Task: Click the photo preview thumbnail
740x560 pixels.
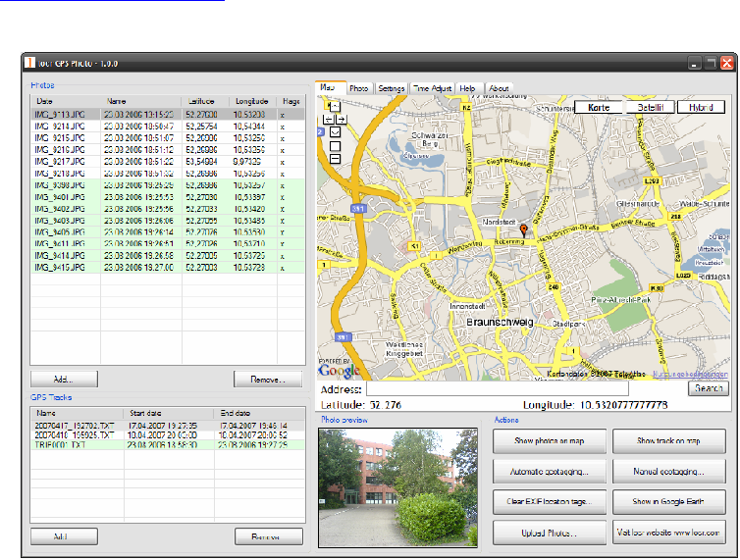Action: pos(399,486)
